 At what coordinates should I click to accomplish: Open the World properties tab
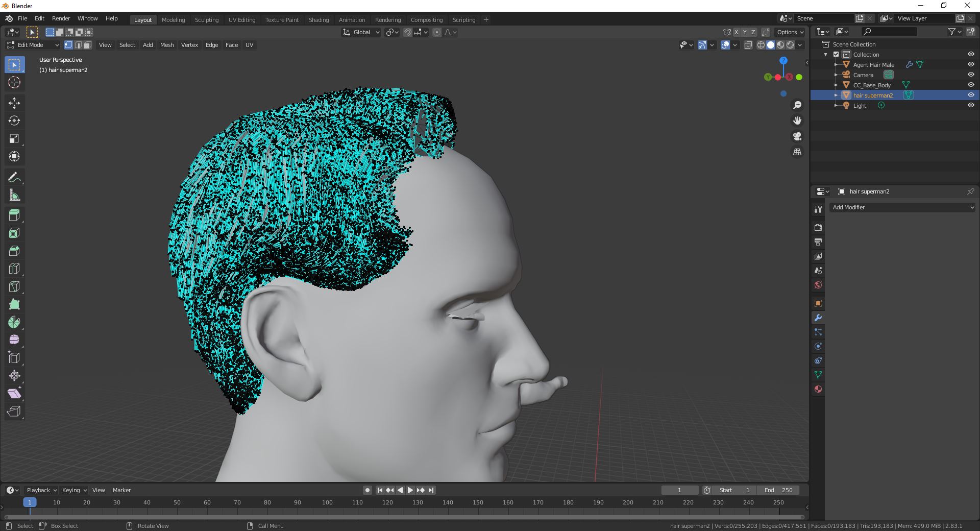coord(818,285)
